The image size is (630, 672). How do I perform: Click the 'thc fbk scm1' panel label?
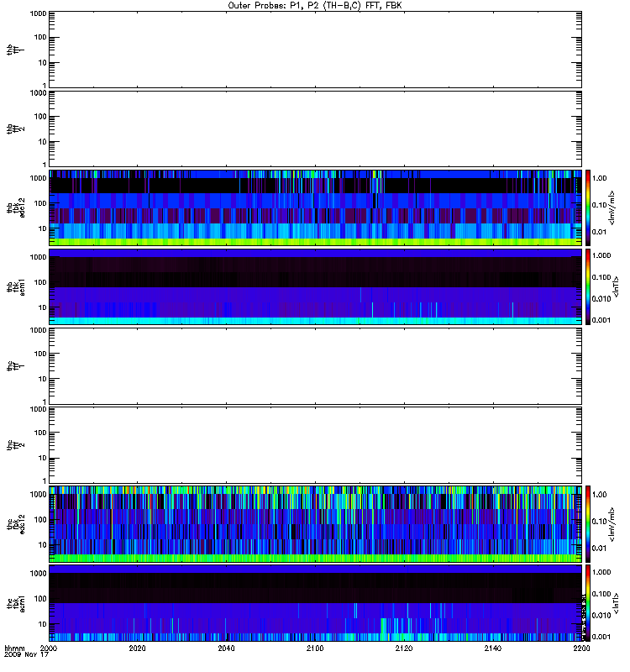[15, 603]
